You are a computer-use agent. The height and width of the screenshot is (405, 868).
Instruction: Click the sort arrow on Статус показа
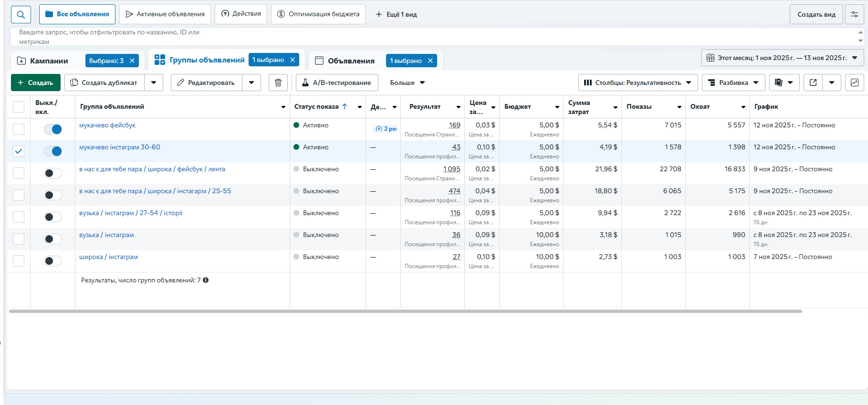(345, 106)
